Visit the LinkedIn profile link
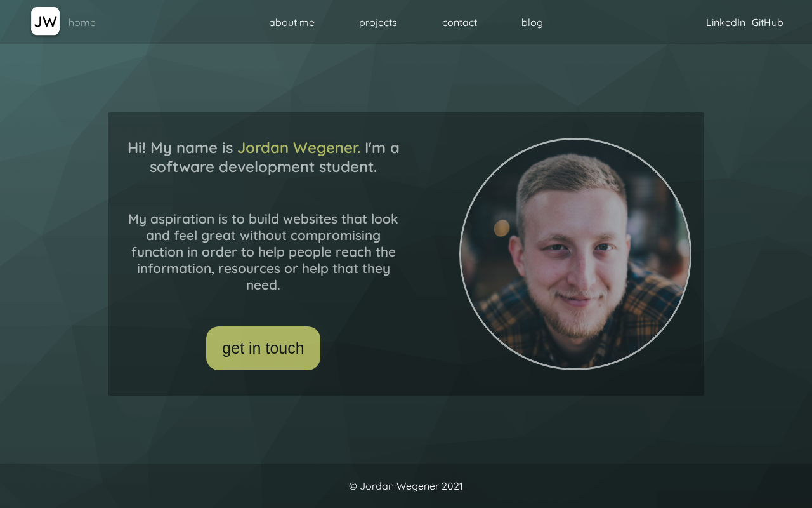Viewport: 812px width, 508px height. tap(726, 23)
